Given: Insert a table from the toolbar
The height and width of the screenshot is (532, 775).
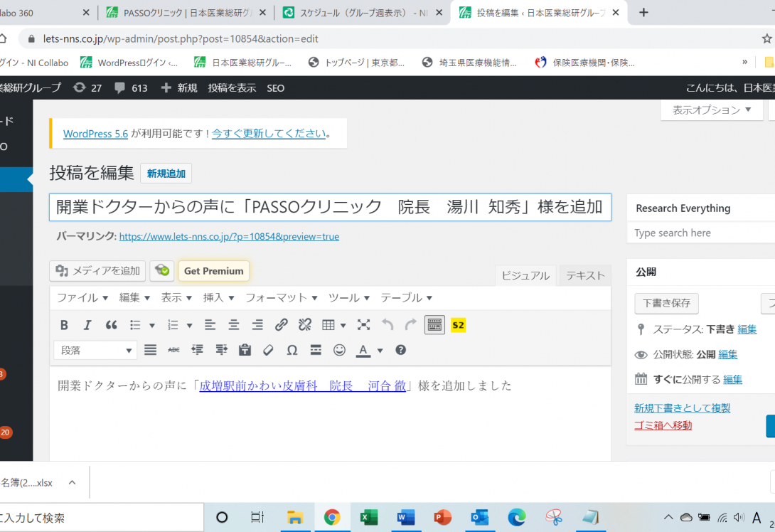Looking at the screenshot, I should tap(328, 325).
